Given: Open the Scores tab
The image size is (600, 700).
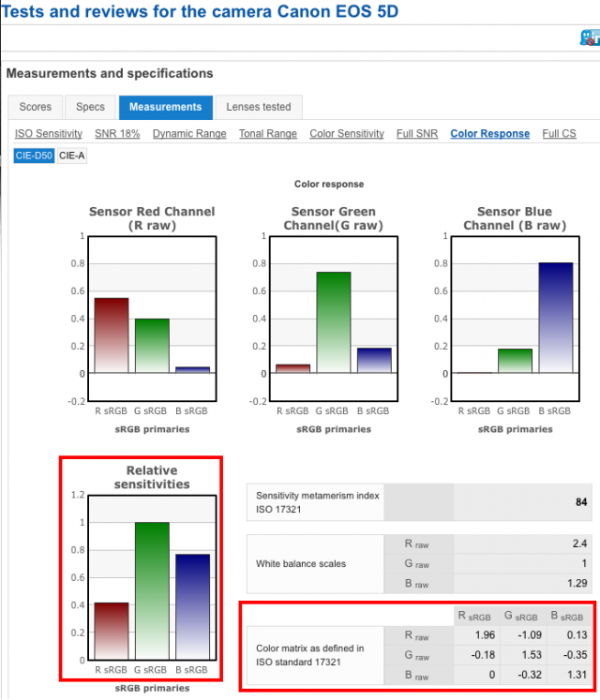Looking at the screenshot, I should coord(36,107).
